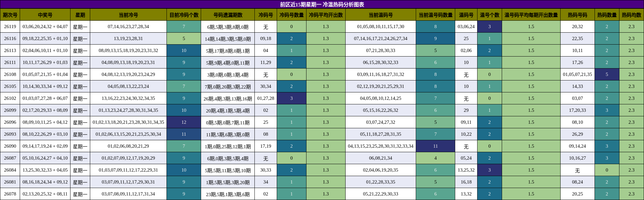Click period number 26108

pos(10,74)
